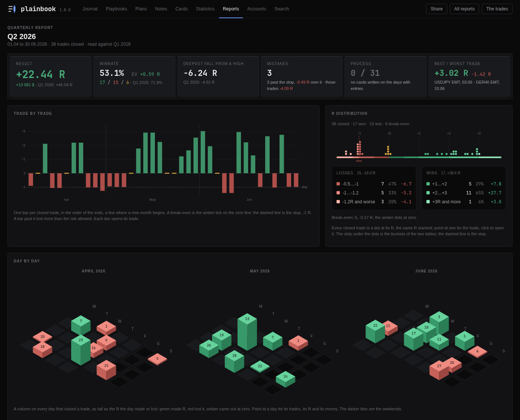Click the +27.7 total in the wins table
Viewport: 520px width, 420px height.
point(495,193)
